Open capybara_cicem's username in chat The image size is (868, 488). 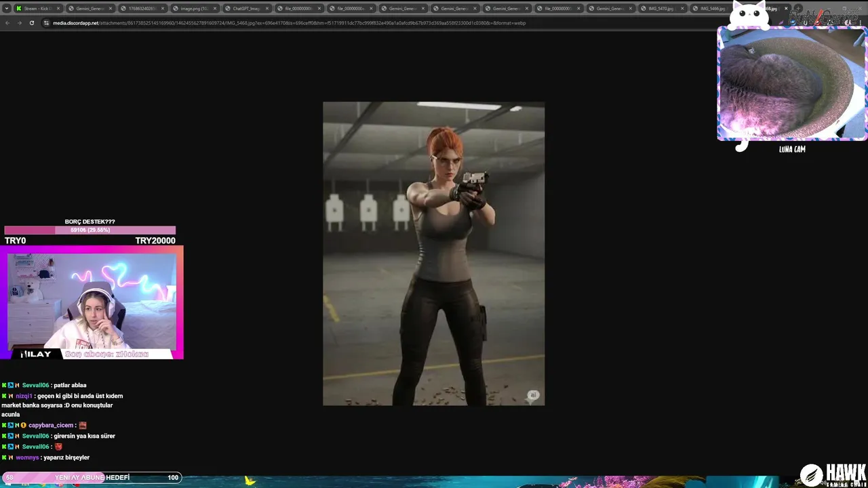[50, 425]
